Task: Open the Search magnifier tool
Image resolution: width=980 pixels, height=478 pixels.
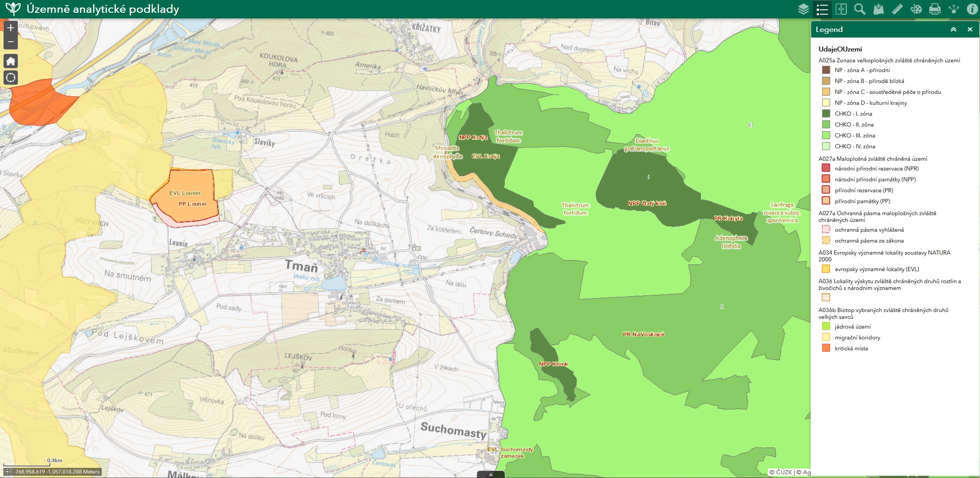Action: point(860,9)
